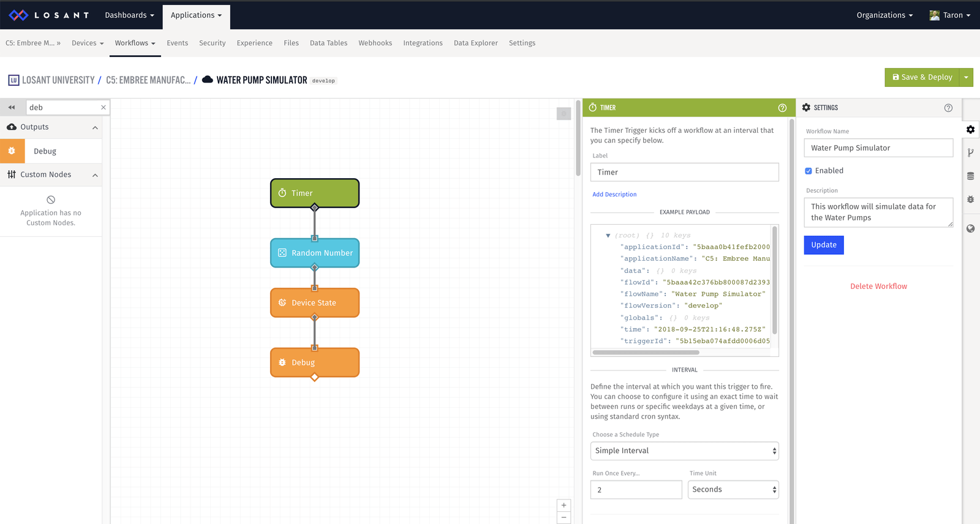Open Organizations dropdown menu
This screenshot has height=524, width=980.
click(x=884, y=15)
